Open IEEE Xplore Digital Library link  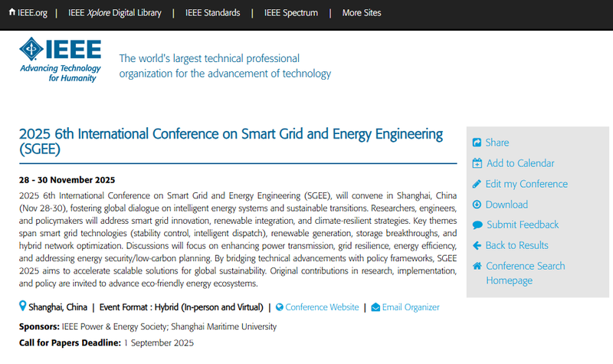[x=114, y=13]
